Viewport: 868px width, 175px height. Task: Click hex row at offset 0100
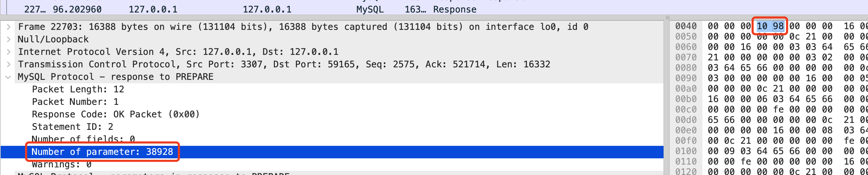686,151
